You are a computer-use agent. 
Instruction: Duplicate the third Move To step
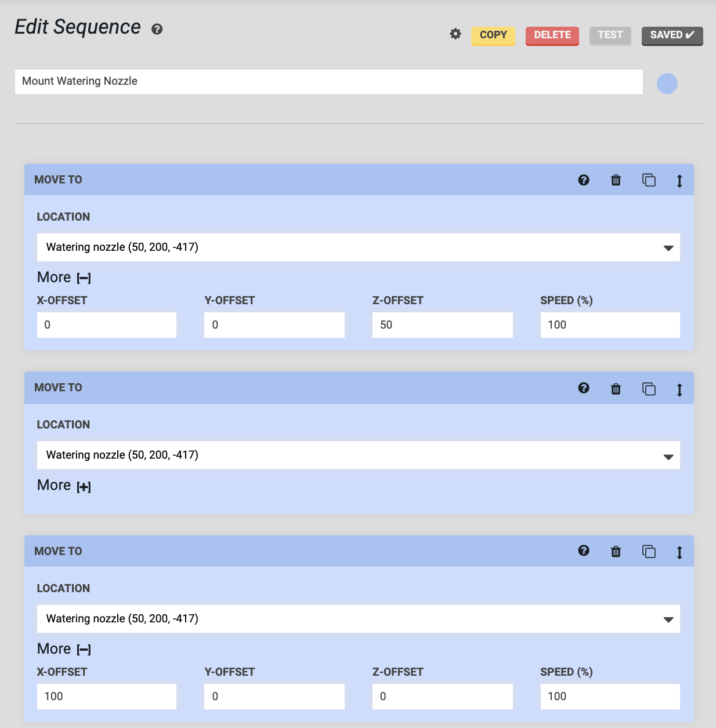click(649, 552)
